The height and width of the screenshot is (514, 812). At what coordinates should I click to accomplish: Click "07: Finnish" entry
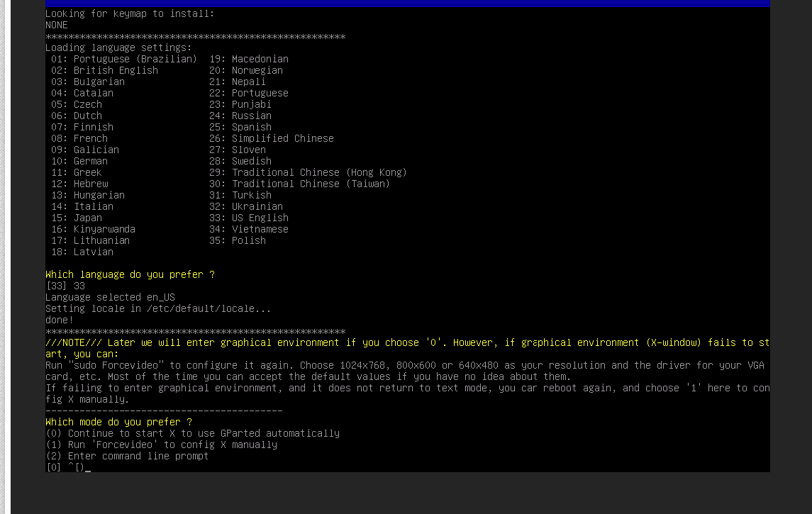tap(82, 128)
